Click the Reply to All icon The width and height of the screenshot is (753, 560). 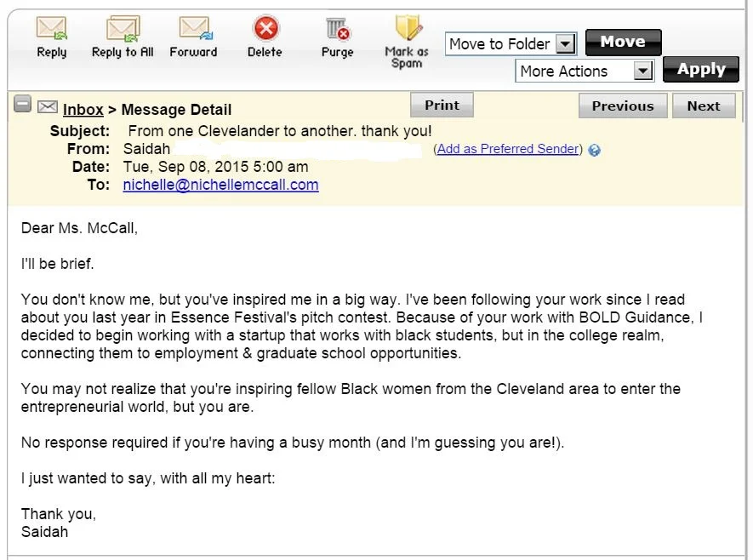(123, 28)
